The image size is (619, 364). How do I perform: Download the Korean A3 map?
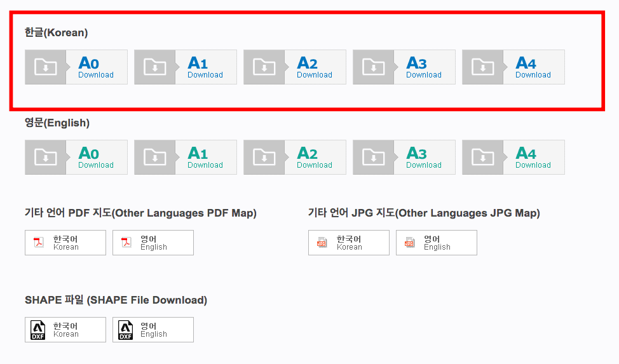404,67
